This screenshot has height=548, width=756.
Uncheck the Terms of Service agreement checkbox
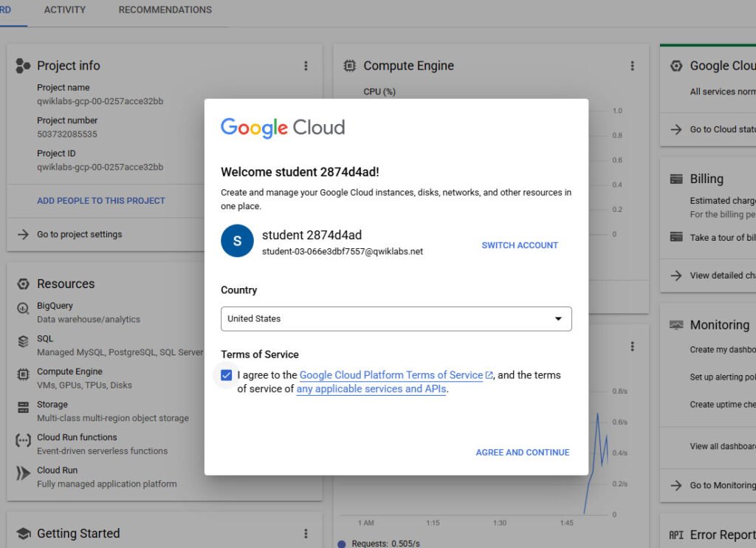tap(226, 375)
